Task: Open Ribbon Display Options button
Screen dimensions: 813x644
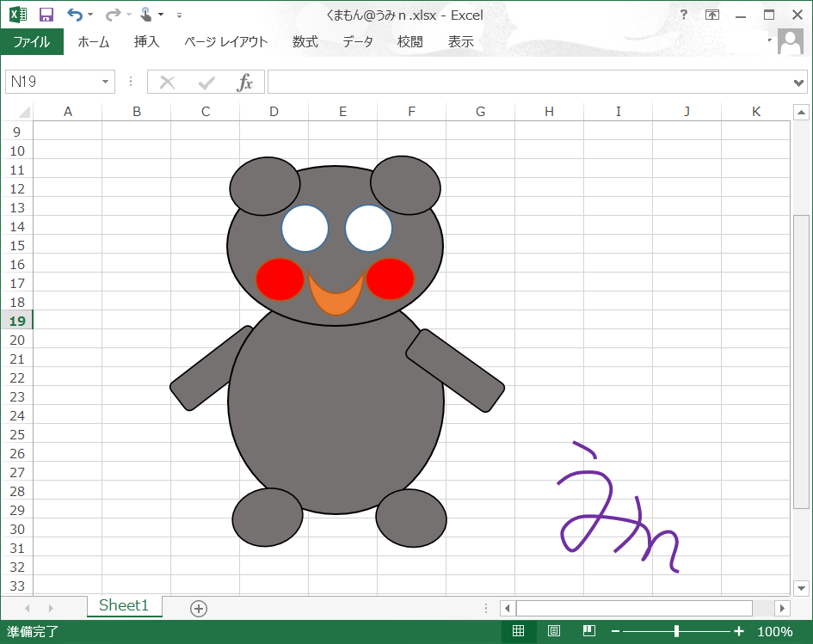Action: pos(712,15)
